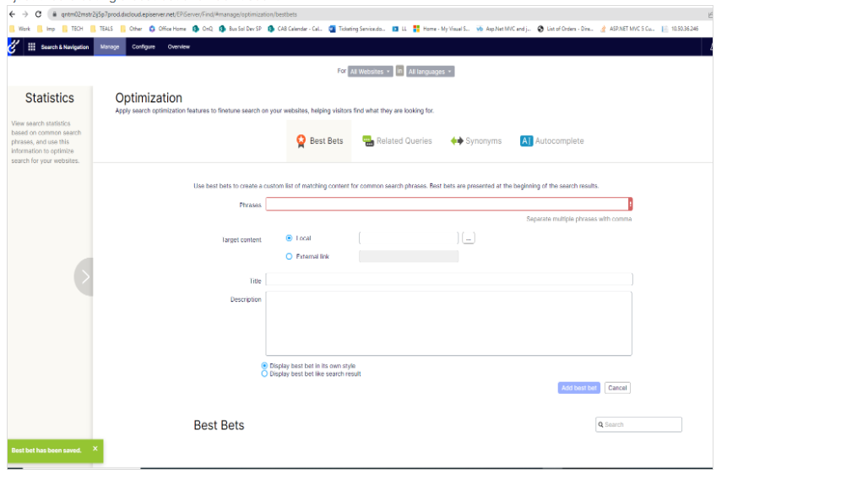Click the Add best bet button
The image size is (868, 486).
578,388
